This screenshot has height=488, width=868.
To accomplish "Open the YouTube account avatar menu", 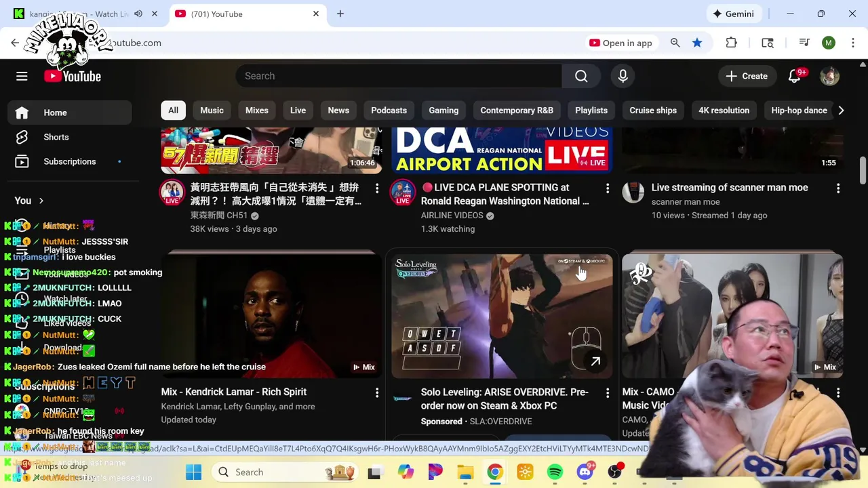I will tap(829, 76).
